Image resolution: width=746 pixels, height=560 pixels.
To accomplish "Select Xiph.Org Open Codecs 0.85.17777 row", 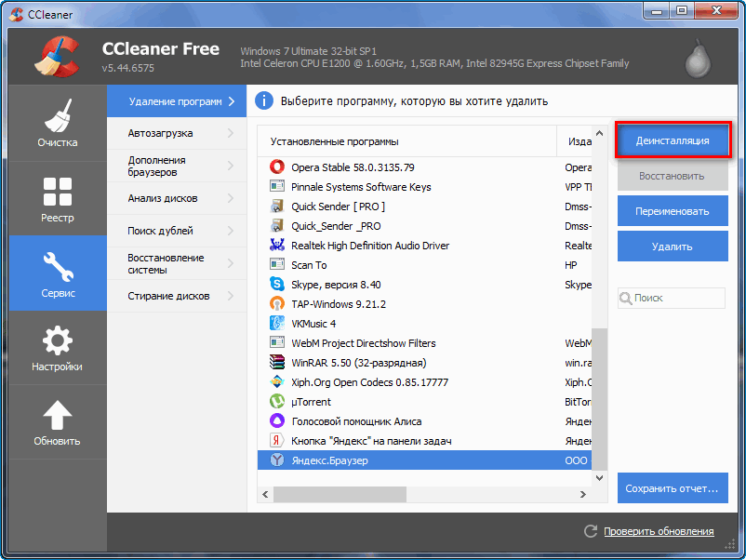I will click(x=424, y=381).
